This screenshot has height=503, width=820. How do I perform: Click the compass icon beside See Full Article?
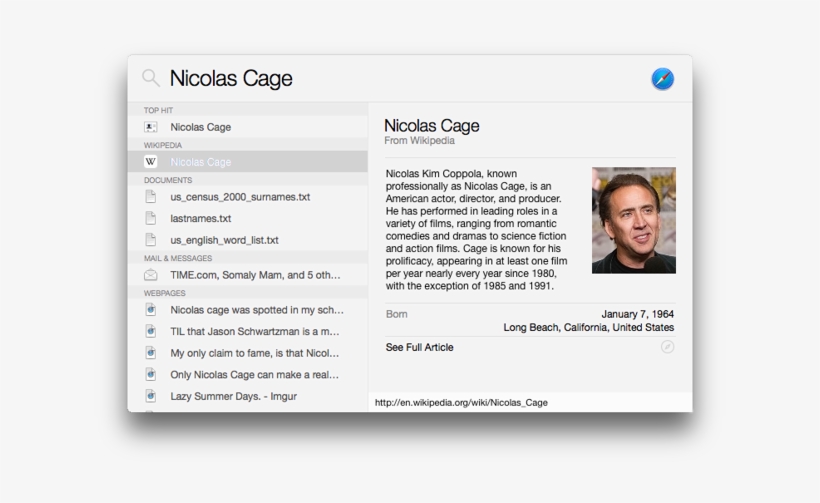(667, 347)
